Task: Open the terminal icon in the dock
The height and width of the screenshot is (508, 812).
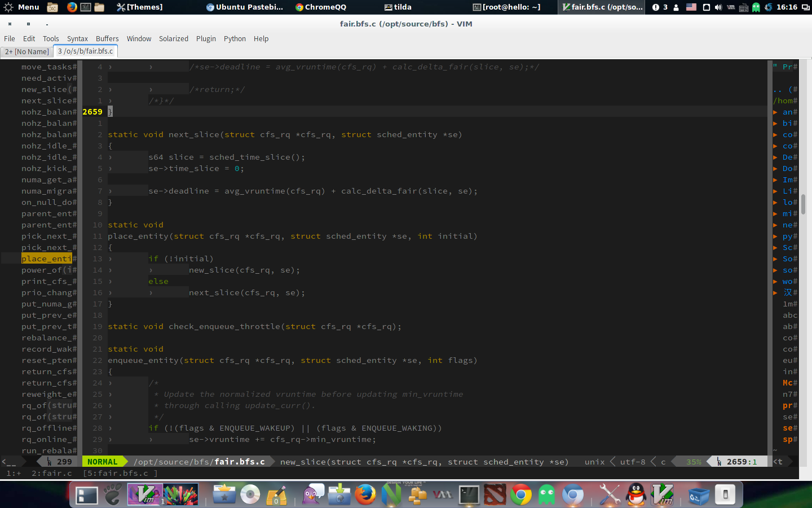Action: coord(469,495)
